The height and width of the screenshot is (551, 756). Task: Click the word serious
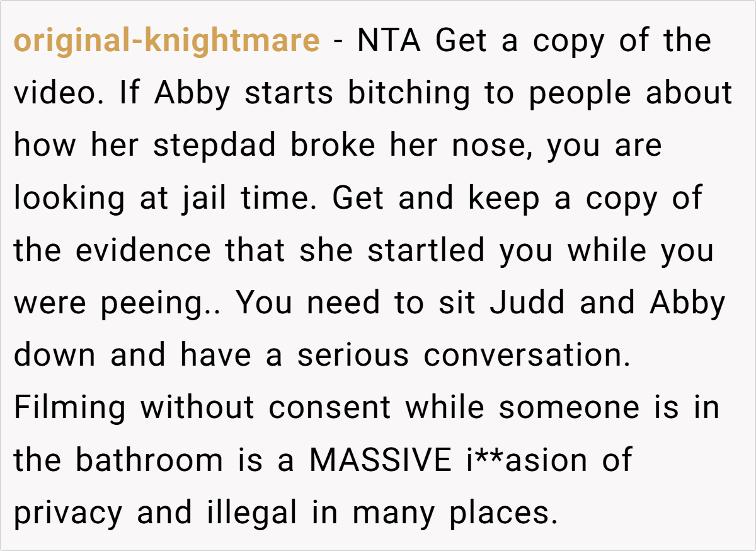tap(353, 355)
